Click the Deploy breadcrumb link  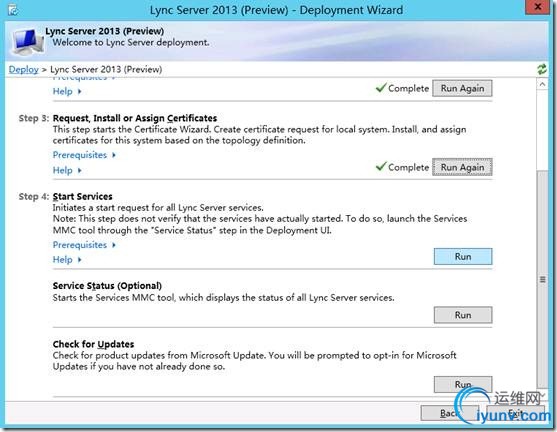[x=23, y=69]
